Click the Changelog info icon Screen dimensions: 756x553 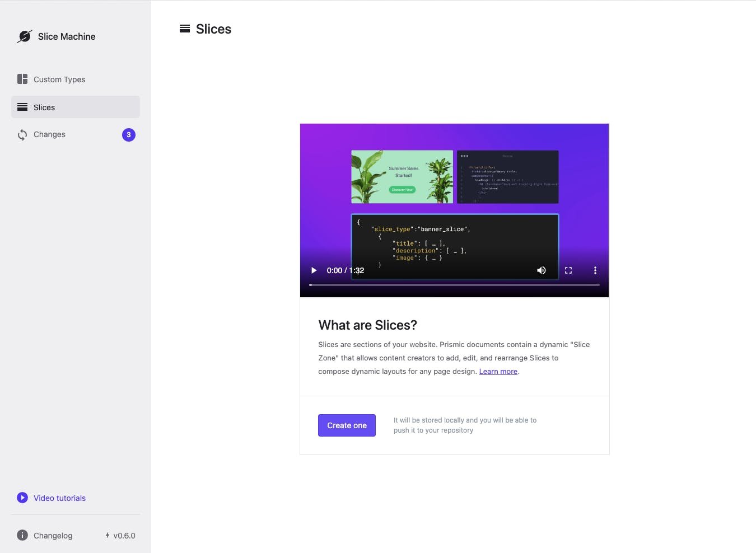(x=22, y=535)
